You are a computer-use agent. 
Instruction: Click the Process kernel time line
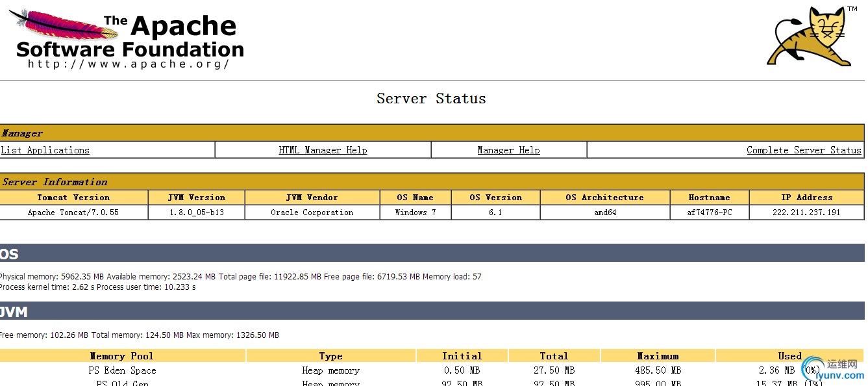point(97,287)
